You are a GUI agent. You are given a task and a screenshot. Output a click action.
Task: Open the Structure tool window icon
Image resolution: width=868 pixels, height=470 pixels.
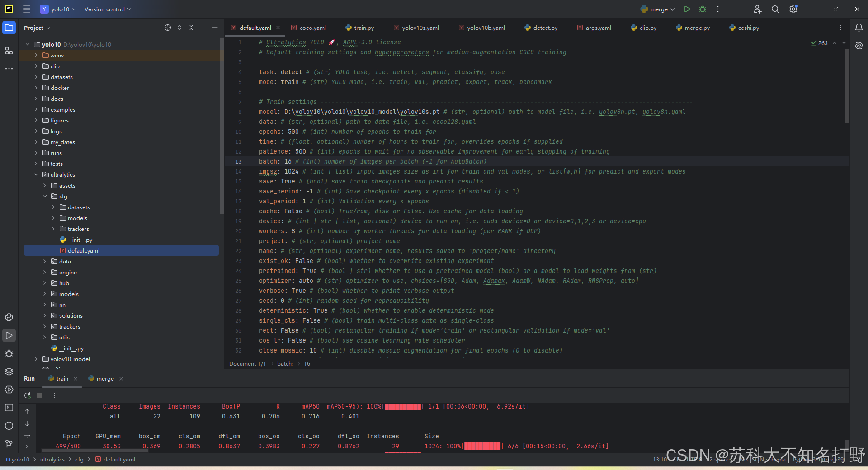(9, 51)
